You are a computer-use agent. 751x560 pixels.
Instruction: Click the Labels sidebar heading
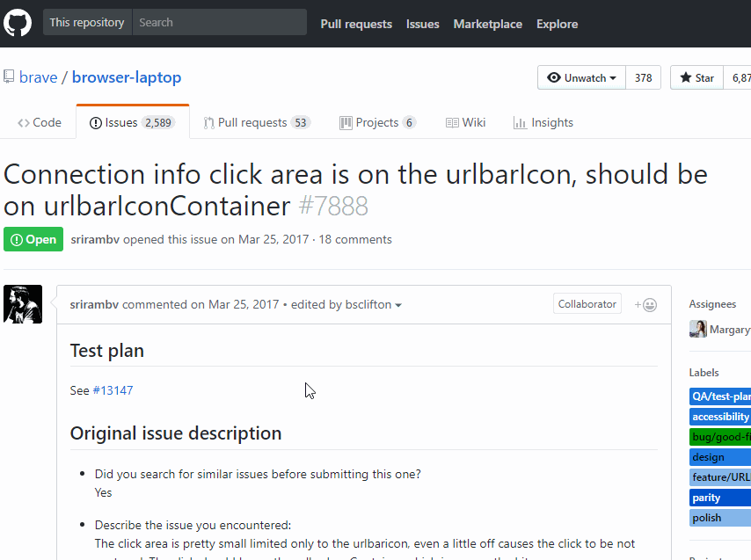click(x=704, y=373)
